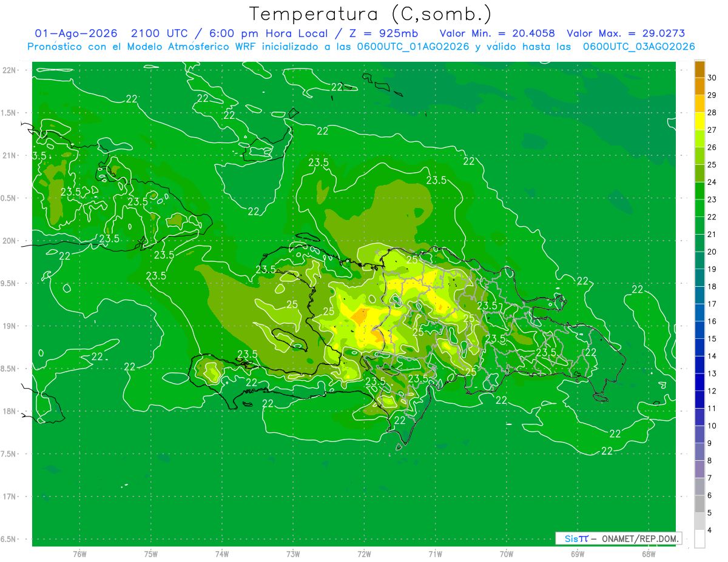Click the '20N' latitude axis label
Viewport: 728px width, 562px height.
10,241
